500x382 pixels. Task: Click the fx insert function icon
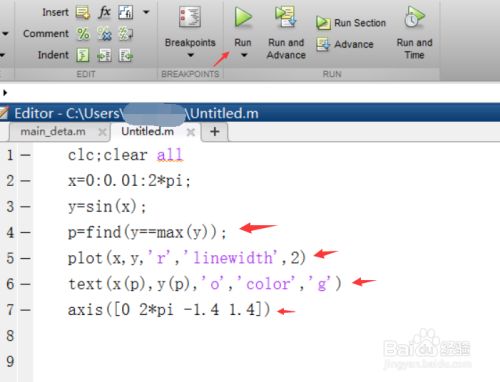(x=104, y=12)
